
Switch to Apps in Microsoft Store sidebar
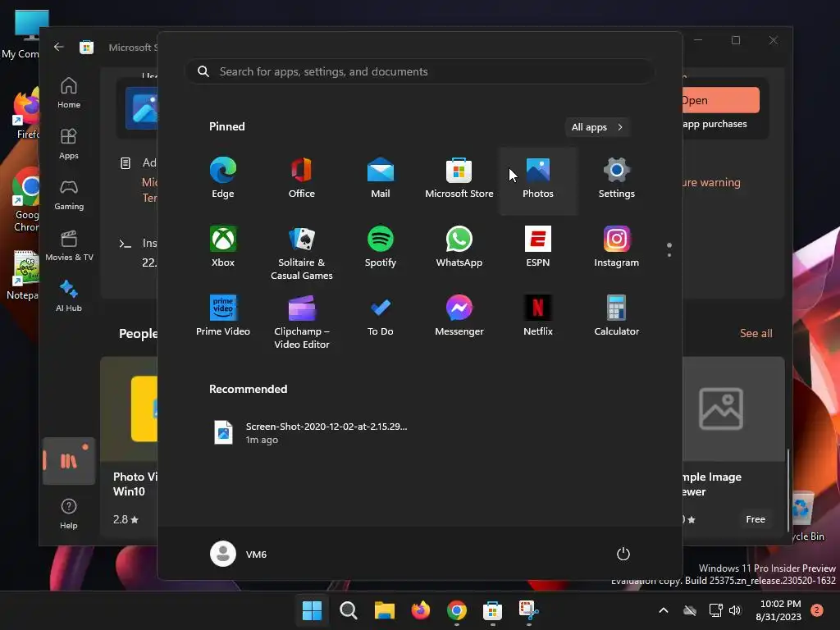pyautogui.click(x=69, y=144)
